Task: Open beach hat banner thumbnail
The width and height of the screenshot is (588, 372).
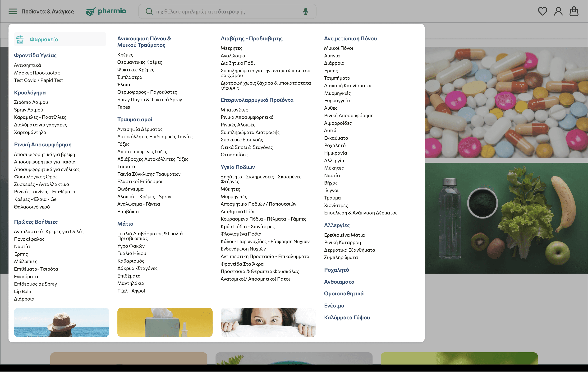Action: point(62,322)
